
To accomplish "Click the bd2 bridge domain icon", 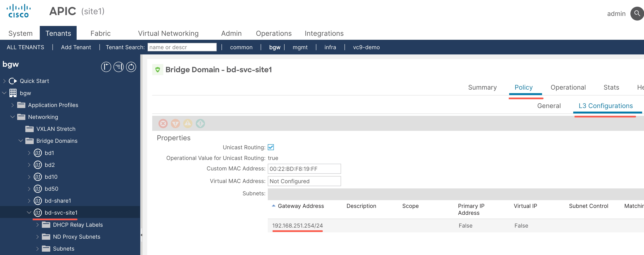I will tap(38, 165).
